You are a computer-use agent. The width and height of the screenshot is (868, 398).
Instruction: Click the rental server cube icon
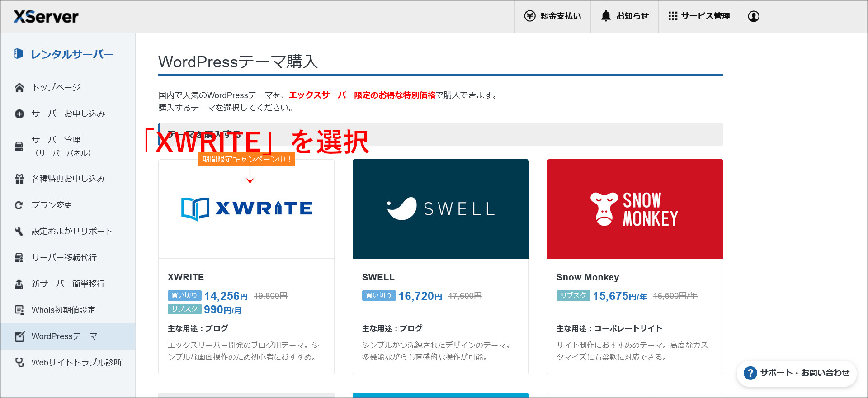(x=18, y=54)
